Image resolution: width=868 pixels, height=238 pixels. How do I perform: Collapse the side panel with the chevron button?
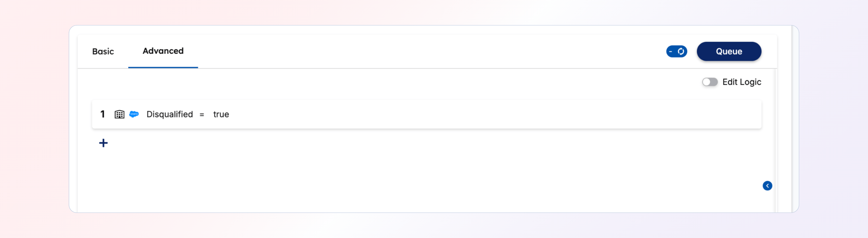click(x=767, y=186)
